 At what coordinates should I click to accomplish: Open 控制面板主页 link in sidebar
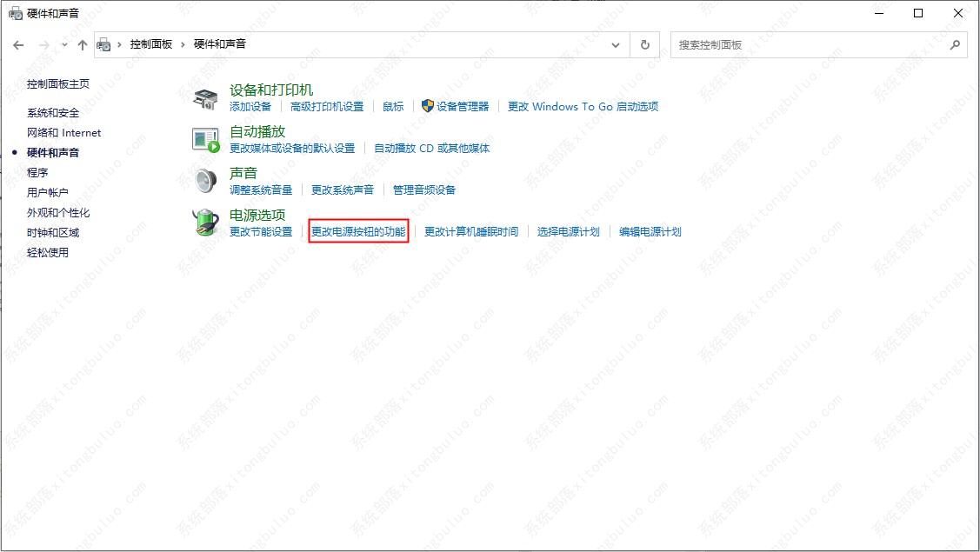(x=58, y=84)
